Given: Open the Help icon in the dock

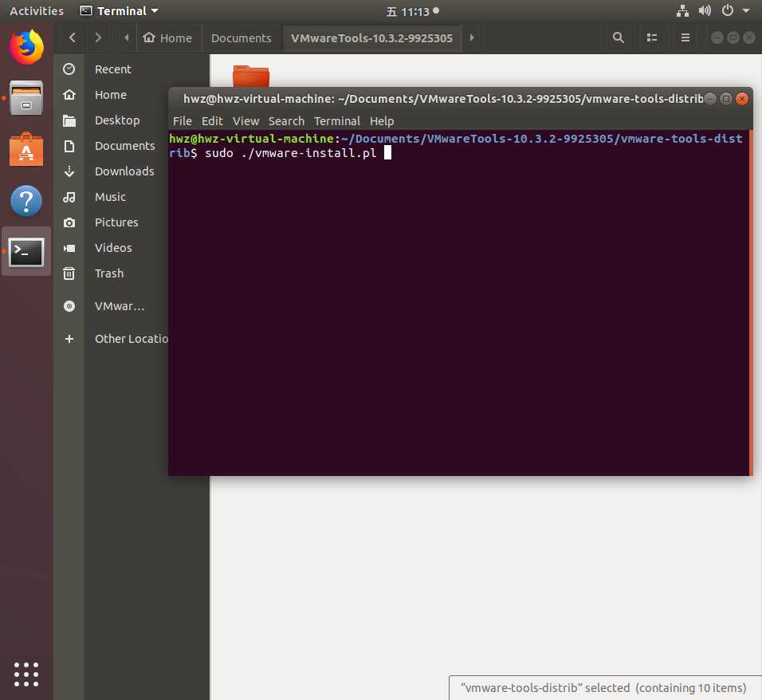Looking at the screenshot, I should pos(26,201).
